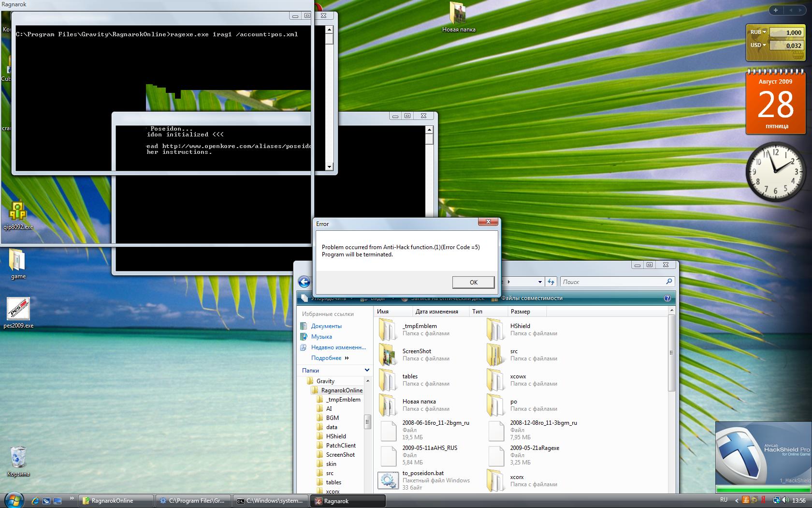Screen dimensions: 812x508
Task: Open the Explorer address bar dropdown
Action: (540, 282)
